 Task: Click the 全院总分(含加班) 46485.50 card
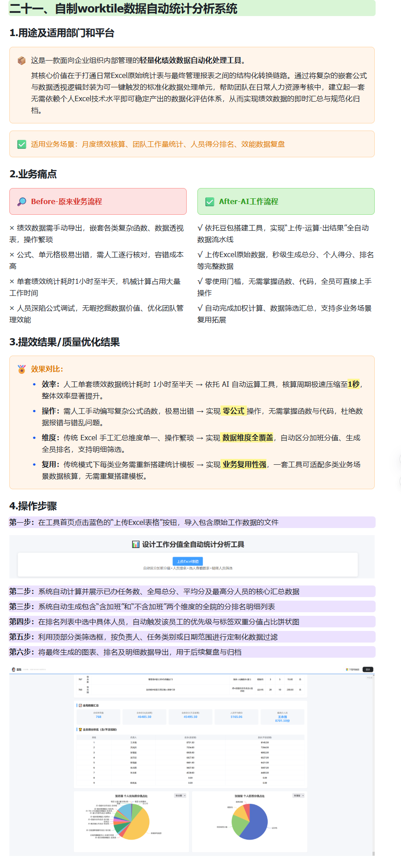(x=144, y=717)
